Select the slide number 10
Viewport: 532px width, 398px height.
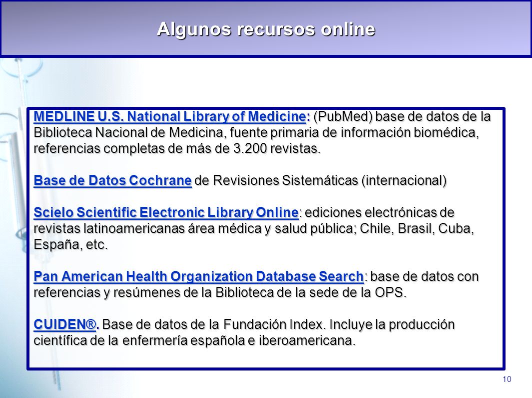point(507,379)
